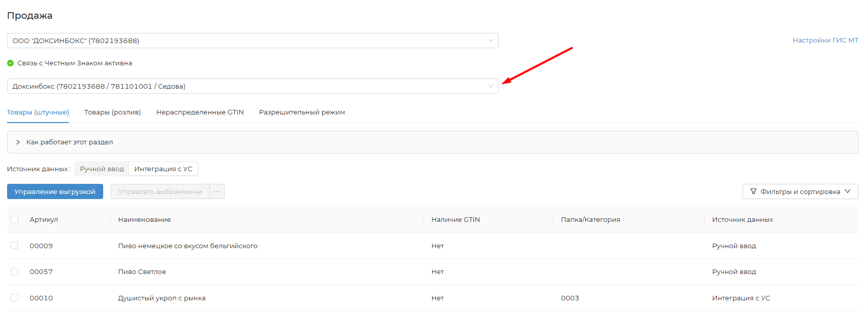Select the checkbox for article 00010

click(x=15, y=298)
